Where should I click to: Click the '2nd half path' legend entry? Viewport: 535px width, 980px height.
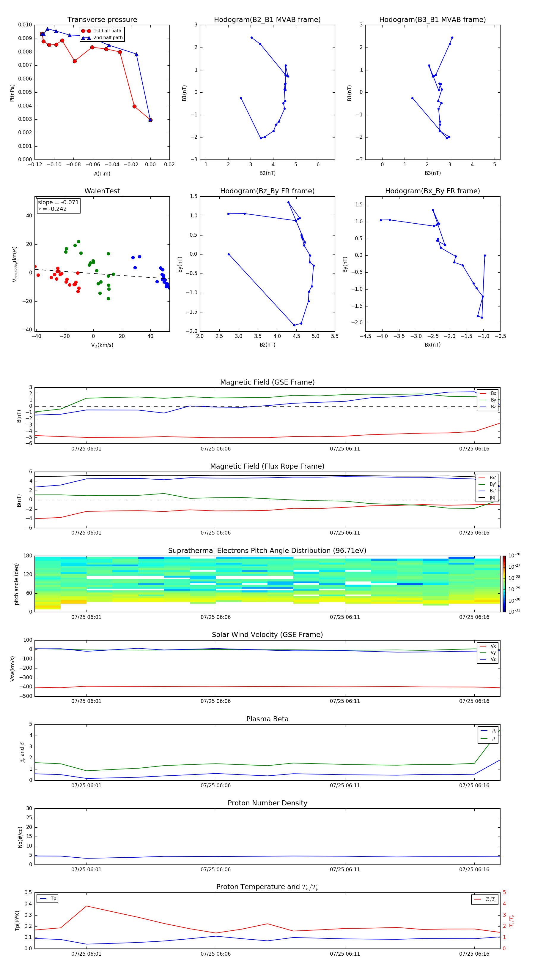coord(102,38)
